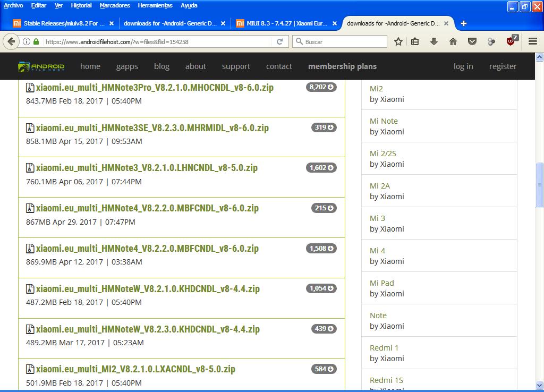The width and height of the screenshot is (544, 392).
Task: Open the bookmarks list icon
Action: (x=415, y=41)
